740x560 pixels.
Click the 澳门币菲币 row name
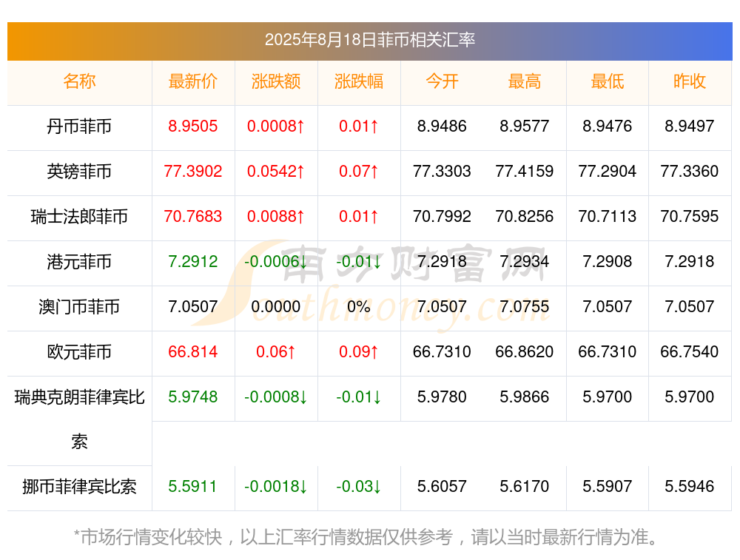coord(79,307)
